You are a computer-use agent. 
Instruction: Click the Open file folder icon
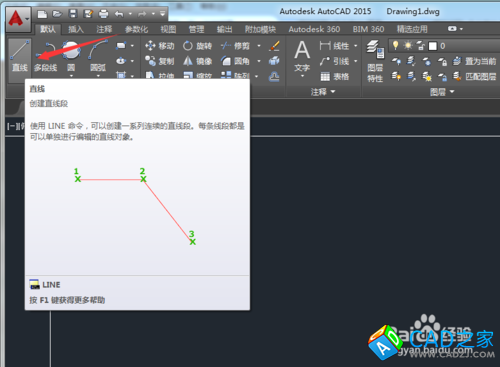tap(57, 14)
